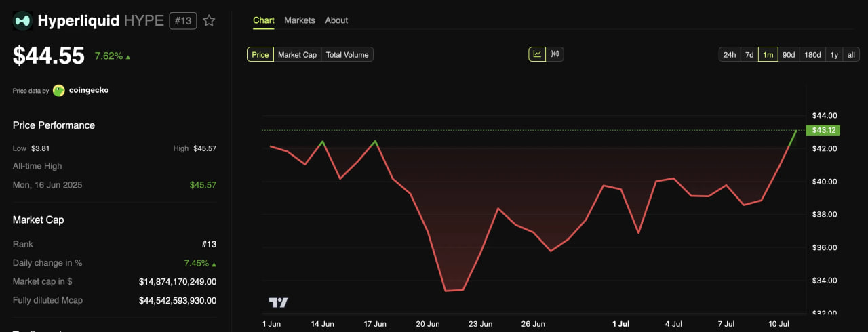
Task: Open the Chart tab
Action: pos(264,20)
